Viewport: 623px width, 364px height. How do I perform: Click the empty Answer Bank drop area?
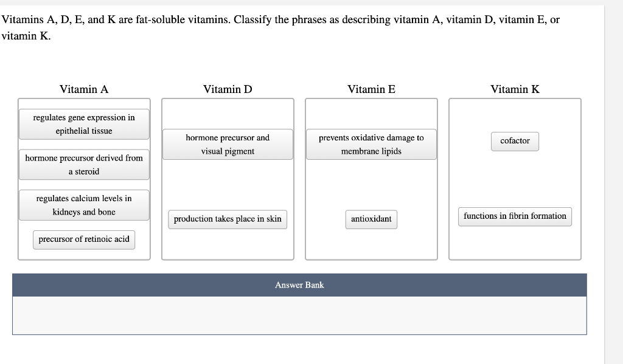(x=299, y=315)
